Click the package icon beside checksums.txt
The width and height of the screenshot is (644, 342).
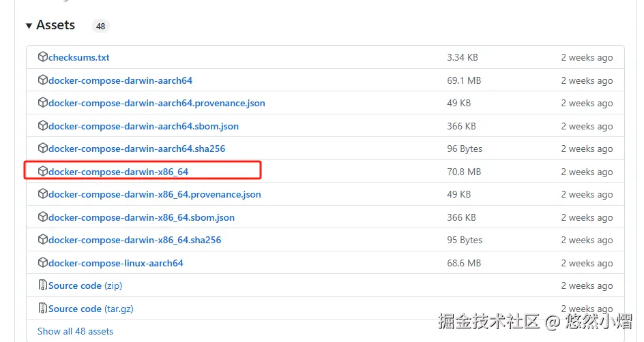[x=43, y=57]
